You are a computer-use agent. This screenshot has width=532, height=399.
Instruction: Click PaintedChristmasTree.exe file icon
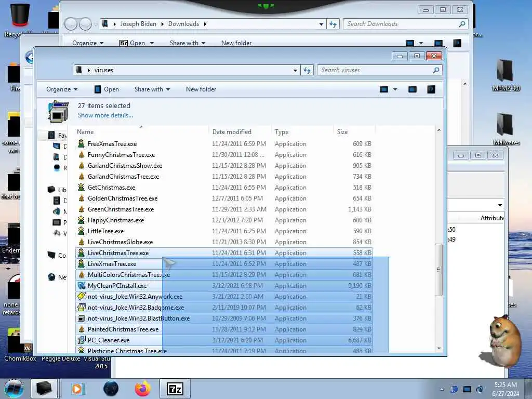pos(81,329)
